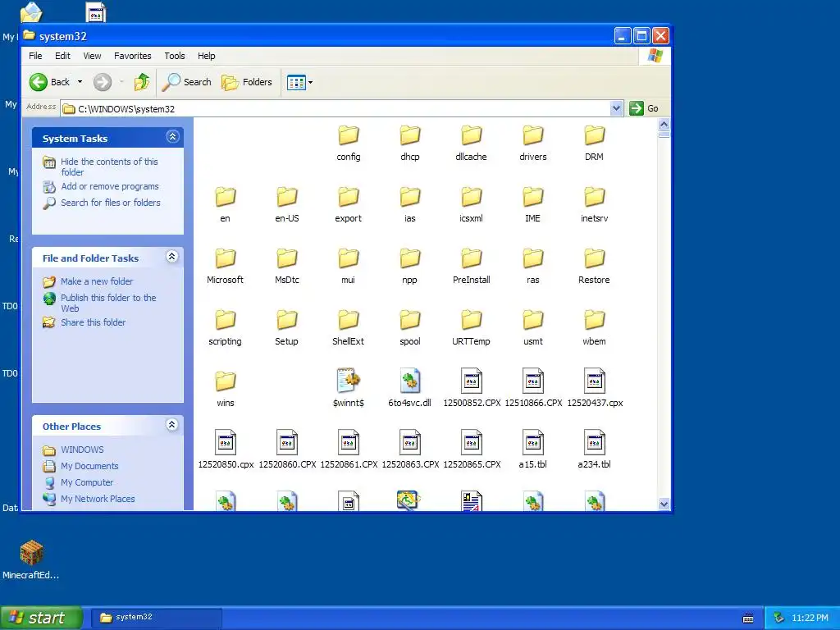Click the system32 taskbar button

(x=156, y=617)
